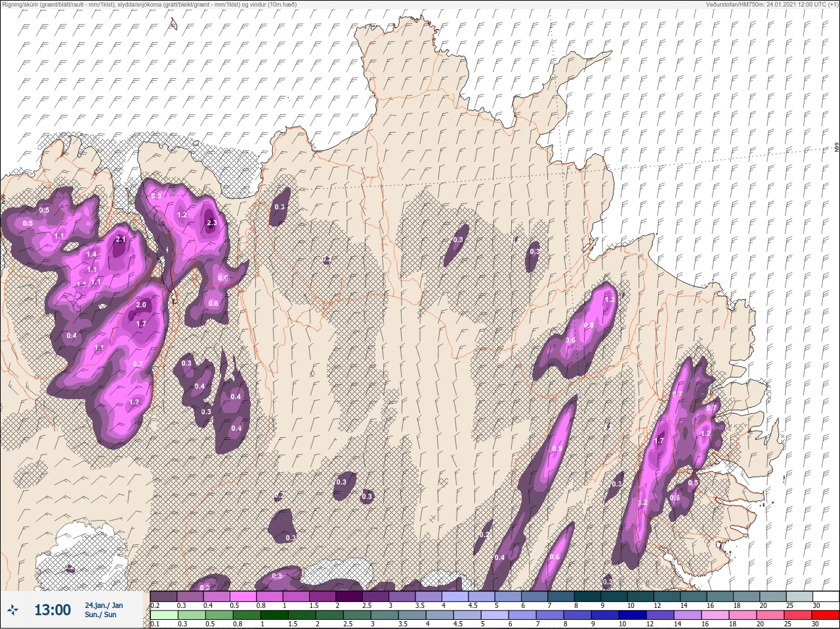Click the 1.4 precipitation value on the map
Screen dimensions: 840x629
point(92,255)
